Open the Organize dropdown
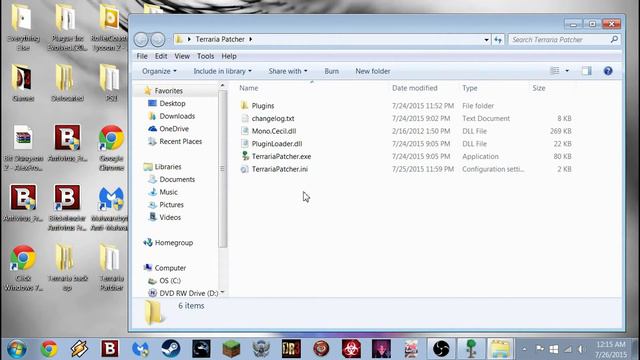The height and width of the screenshot is (360, 640). (159, 71)
